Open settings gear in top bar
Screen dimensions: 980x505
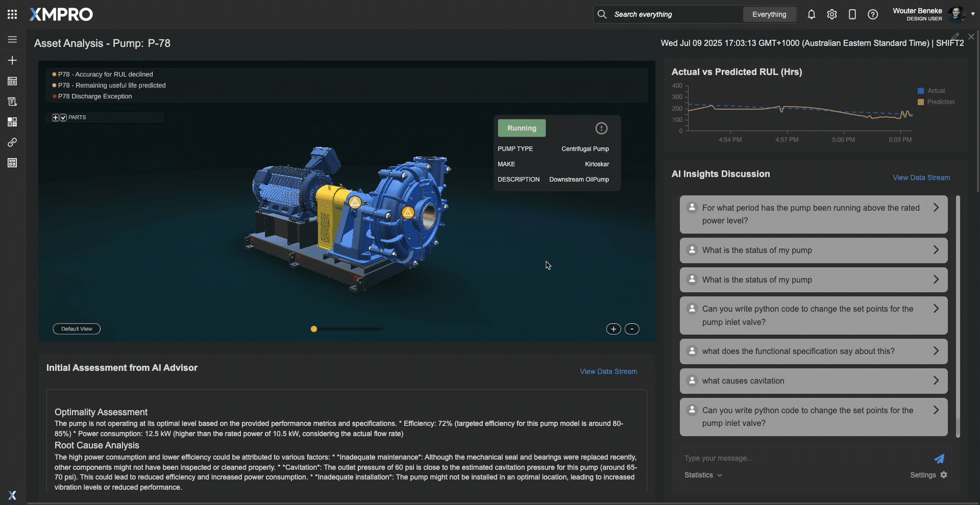[832, 14]
